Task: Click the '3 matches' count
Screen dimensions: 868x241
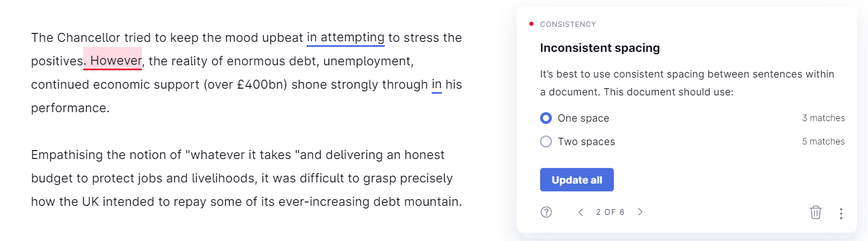Action: 823,118
